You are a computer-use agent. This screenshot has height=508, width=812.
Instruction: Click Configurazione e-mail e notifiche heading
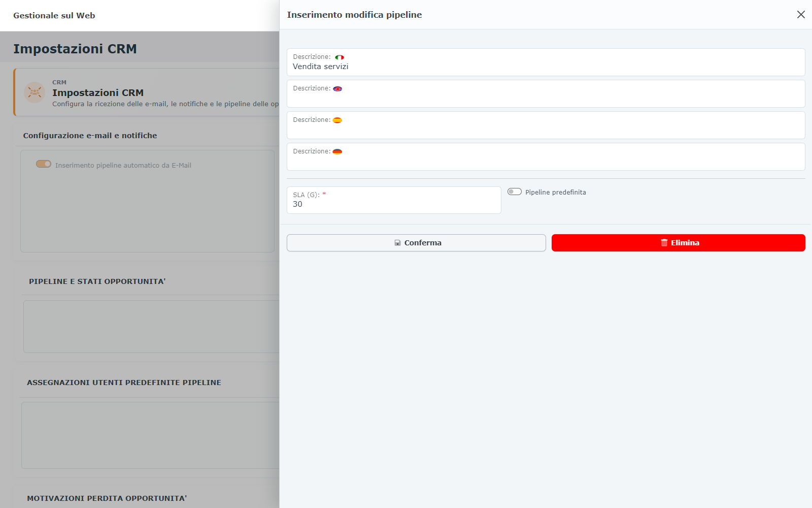(90, 136)
